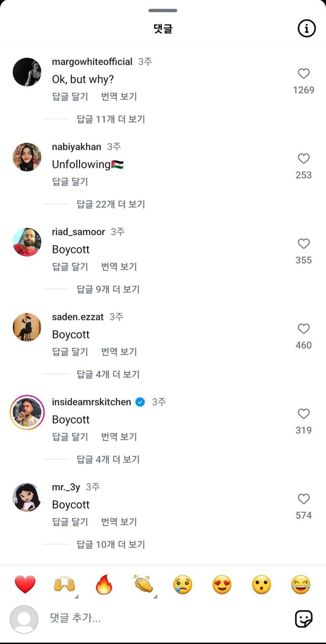
Task: Insert the crying face emoji
Action: (183, 584)
